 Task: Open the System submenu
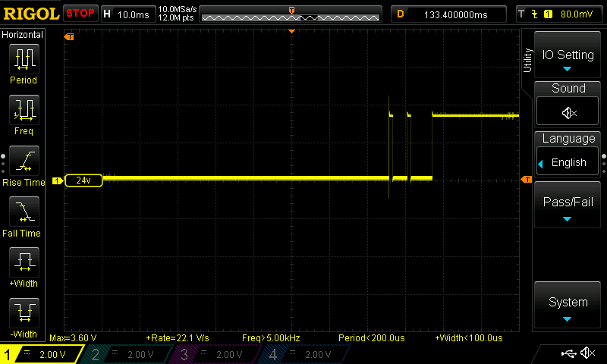568,306
